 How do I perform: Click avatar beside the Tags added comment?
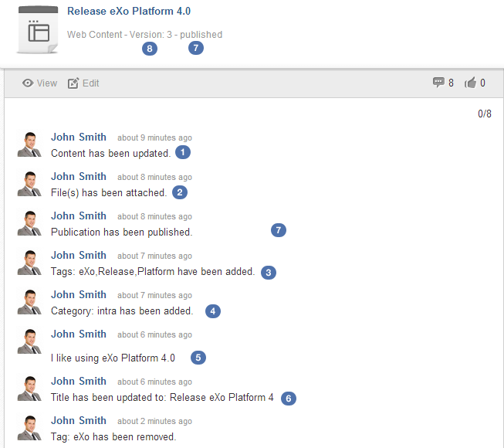(x=29, y=263)
